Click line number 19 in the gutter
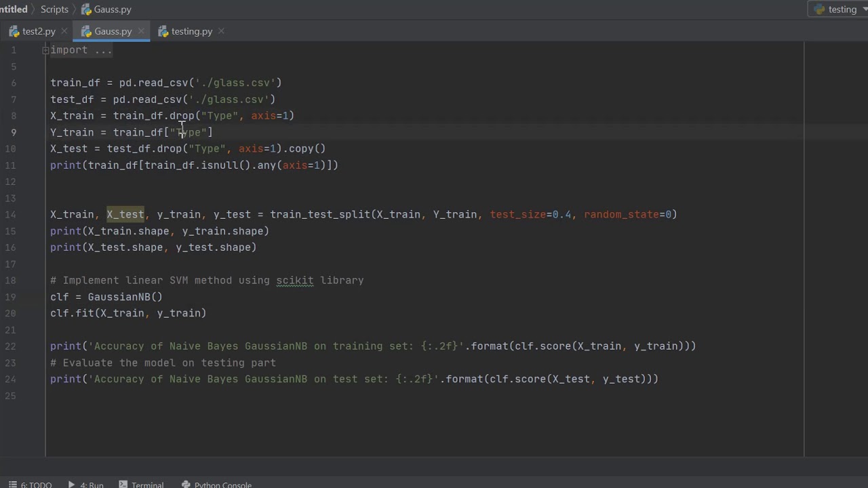Image resolution: width=868 pixels, height=488 pixels. (11, 297)
